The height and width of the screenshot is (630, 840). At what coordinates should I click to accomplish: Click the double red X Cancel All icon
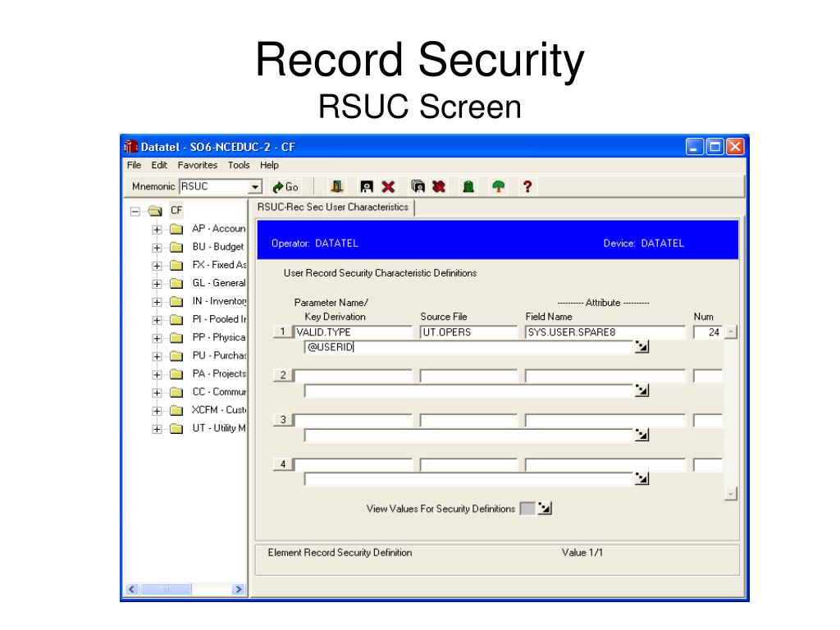point(439,186)
